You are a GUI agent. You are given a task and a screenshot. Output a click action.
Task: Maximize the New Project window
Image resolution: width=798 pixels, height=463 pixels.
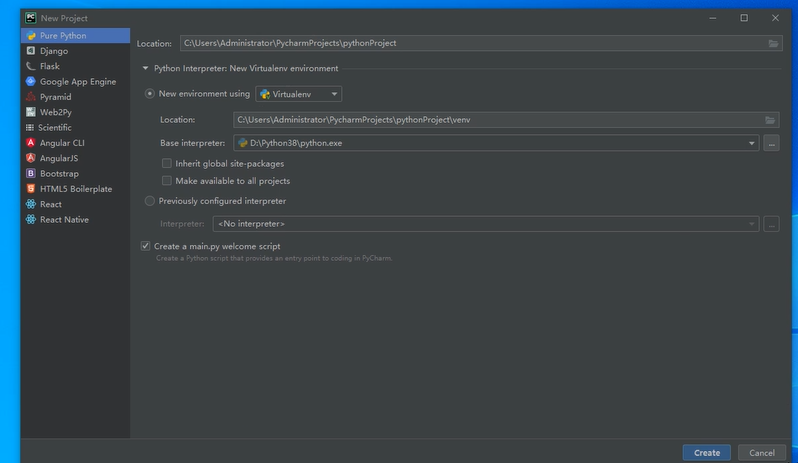click(744, 18)
